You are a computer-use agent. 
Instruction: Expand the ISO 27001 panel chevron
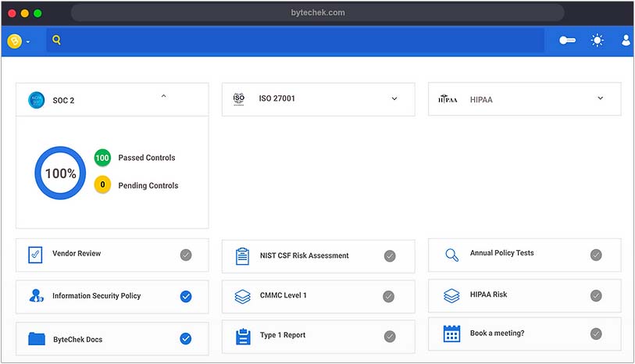tap(394, 98)
